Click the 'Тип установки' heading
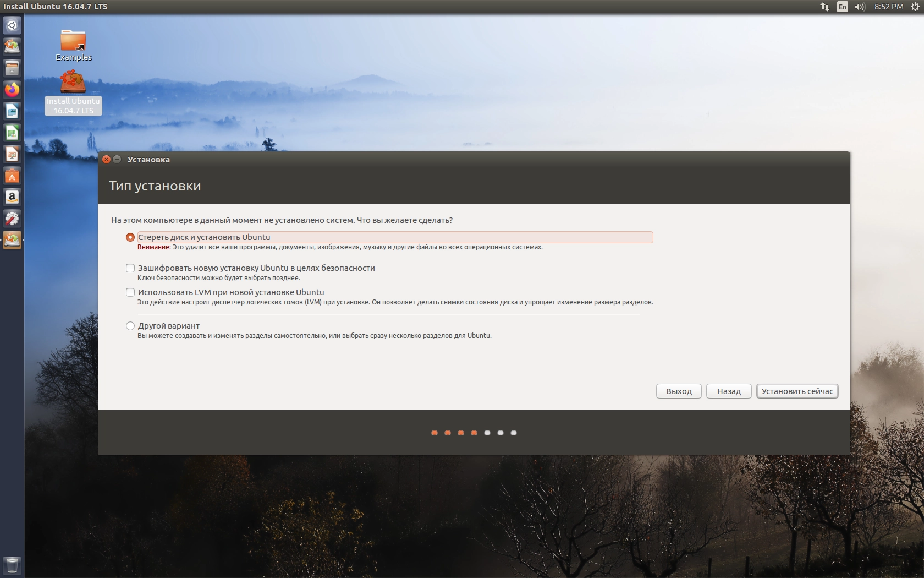 tap(155, 186)
